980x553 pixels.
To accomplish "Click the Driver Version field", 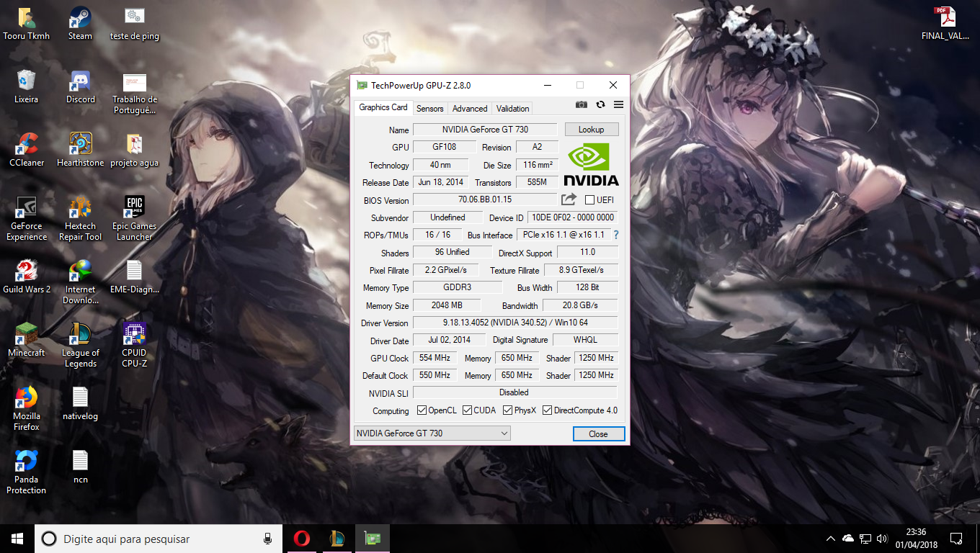I will 515,323.
